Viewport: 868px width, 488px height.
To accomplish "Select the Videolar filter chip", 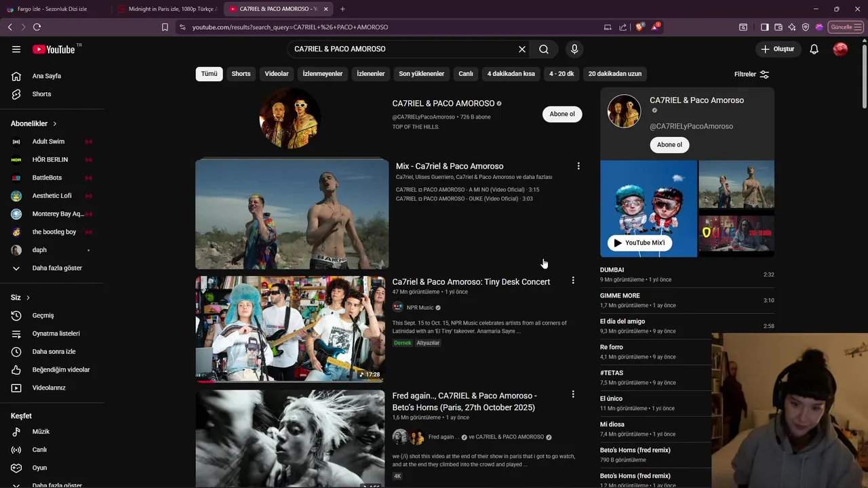I will [277, 73].
